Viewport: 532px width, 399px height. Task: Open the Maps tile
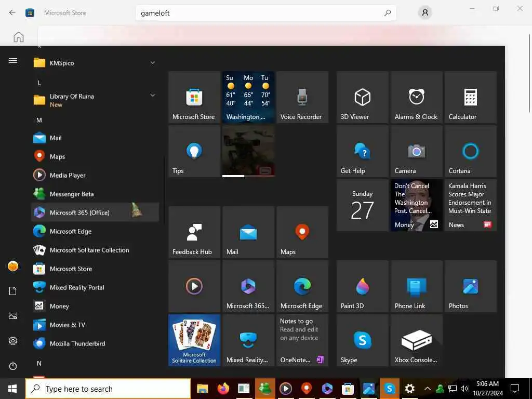click(302, 232)
